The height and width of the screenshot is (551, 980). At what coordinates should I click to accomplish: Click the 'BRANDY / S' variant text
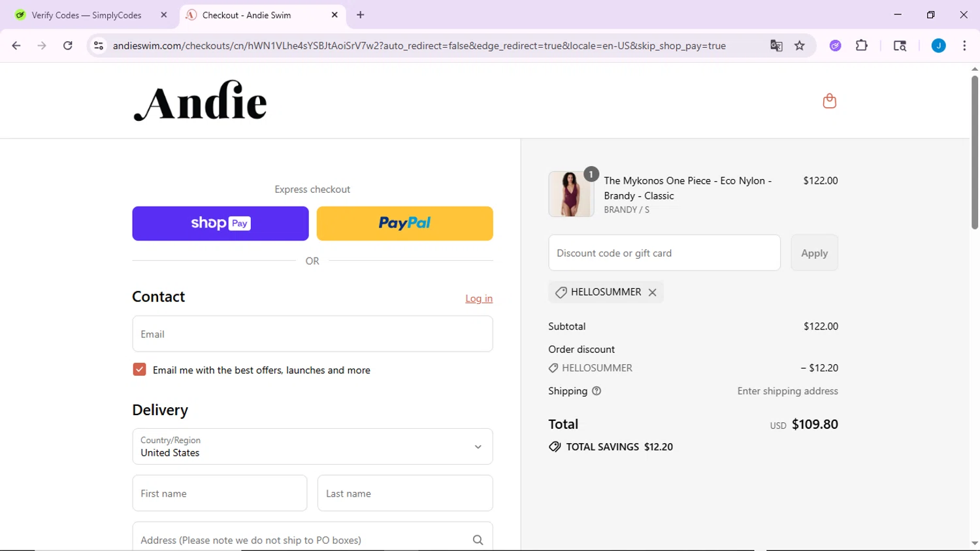point(627,210)
